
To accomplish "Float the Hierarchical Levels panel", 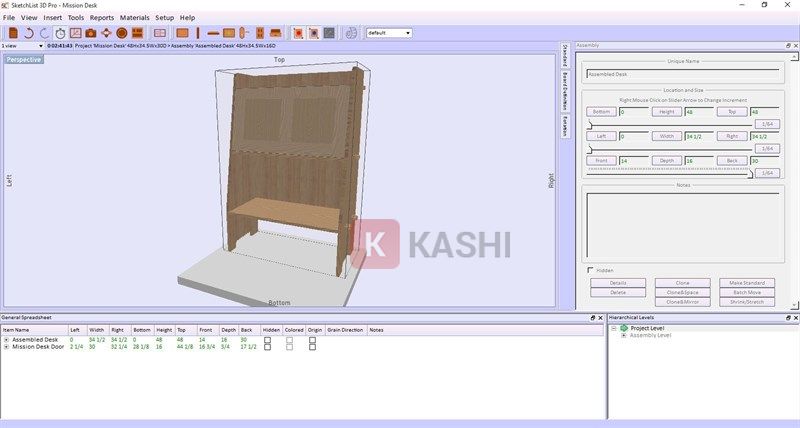I will [x=788, y=318].
